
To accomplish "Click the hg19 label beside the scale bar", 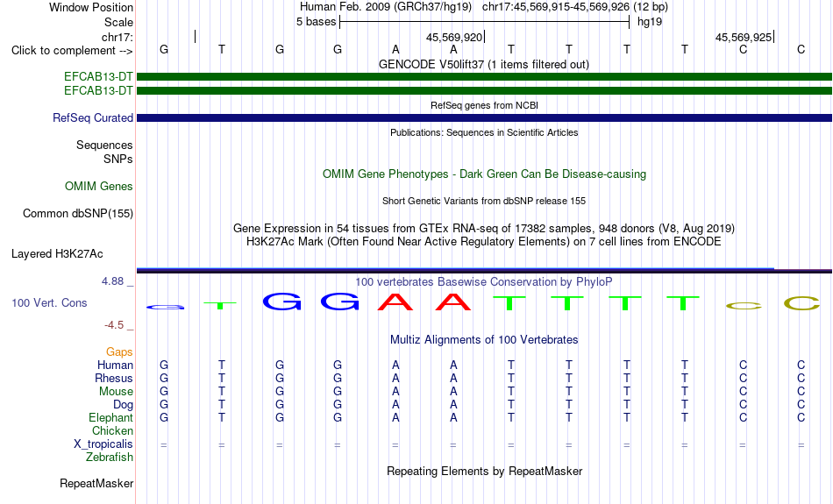I will click(650, 22).
